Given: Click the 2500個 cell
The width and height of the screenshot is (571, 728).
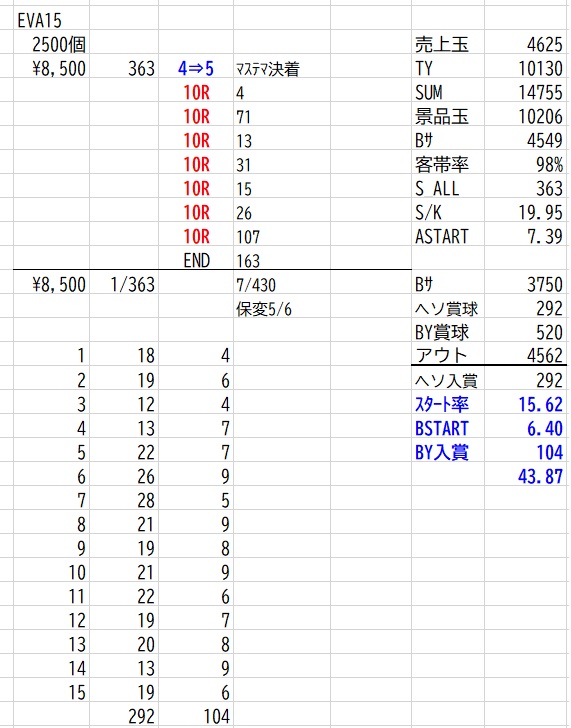Looking at the screenshot, I should pyautogui.click(x=59, y=45).
